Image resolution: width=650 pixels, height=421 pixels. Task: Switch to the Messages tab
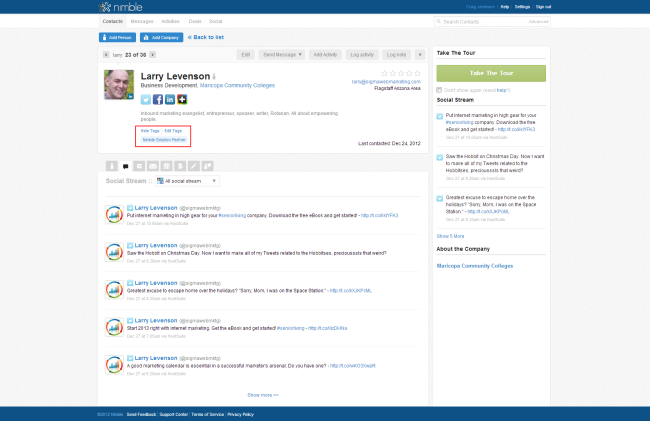[142, 21]
